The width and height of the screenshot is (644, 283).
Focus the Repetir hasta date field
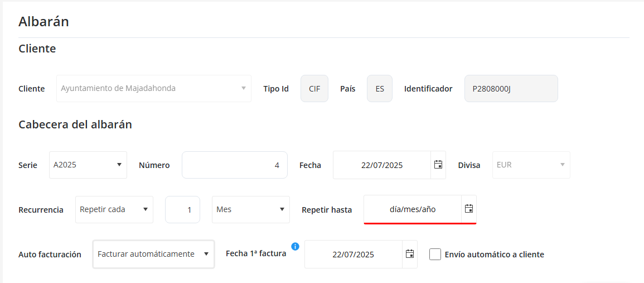point(413,209)
